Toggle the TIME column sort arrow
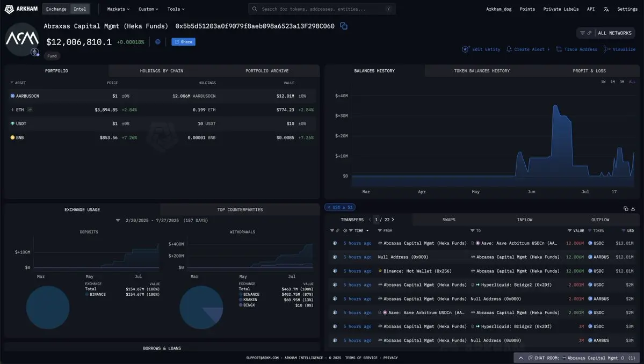This screenshot has width=644, height=364. coord(367,231)
